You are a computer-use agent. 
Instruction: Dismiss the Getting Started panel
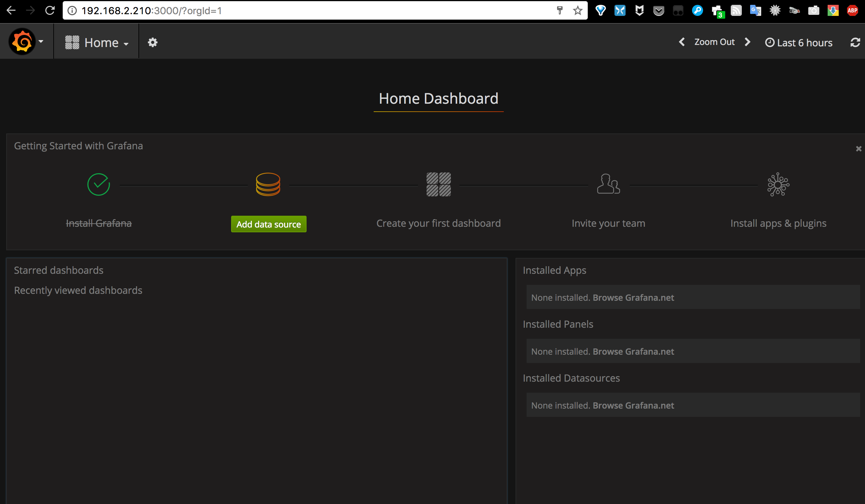coord(858,149)
